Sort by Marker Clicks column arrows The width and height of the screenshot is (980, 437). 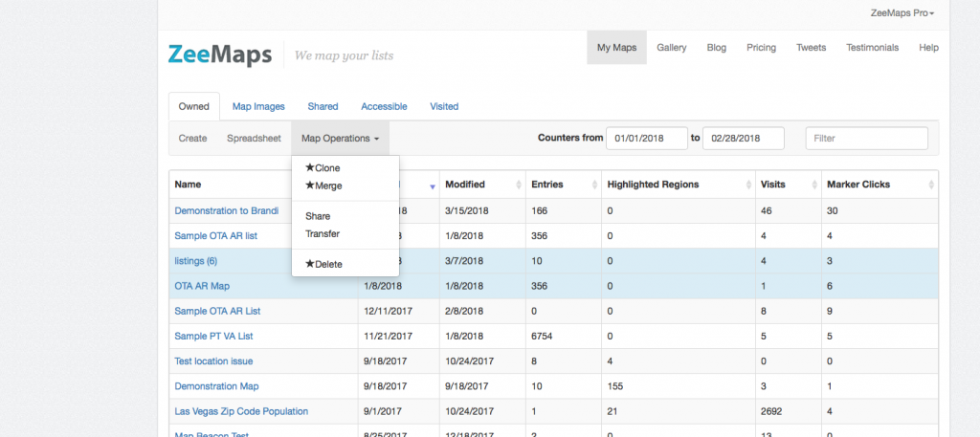click(x=930, y=186)
